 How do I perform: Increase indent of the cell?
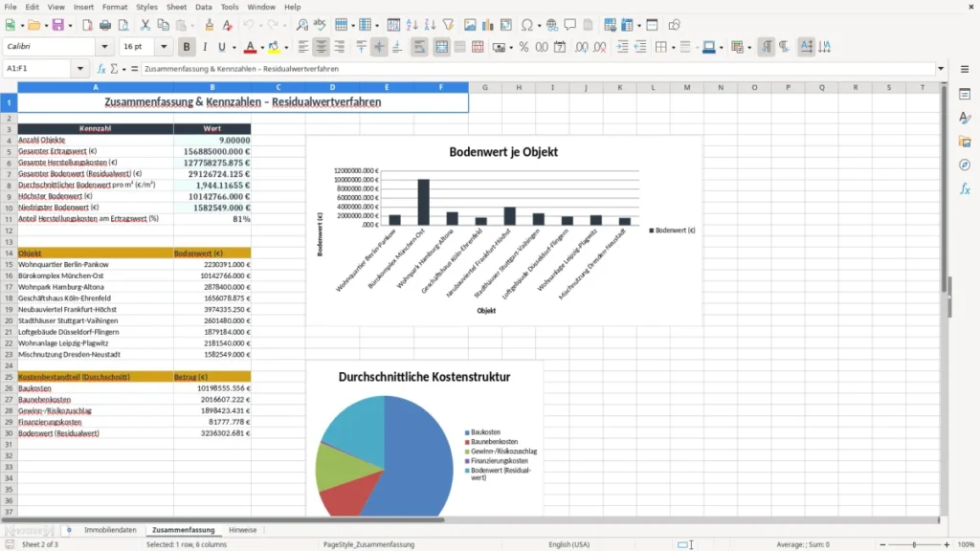622,47
